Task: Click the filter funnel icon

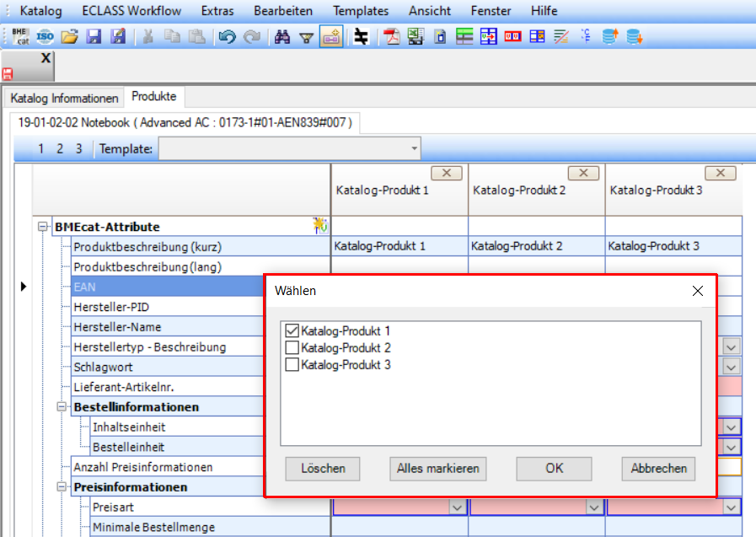Action: click(x=307, y=36)
